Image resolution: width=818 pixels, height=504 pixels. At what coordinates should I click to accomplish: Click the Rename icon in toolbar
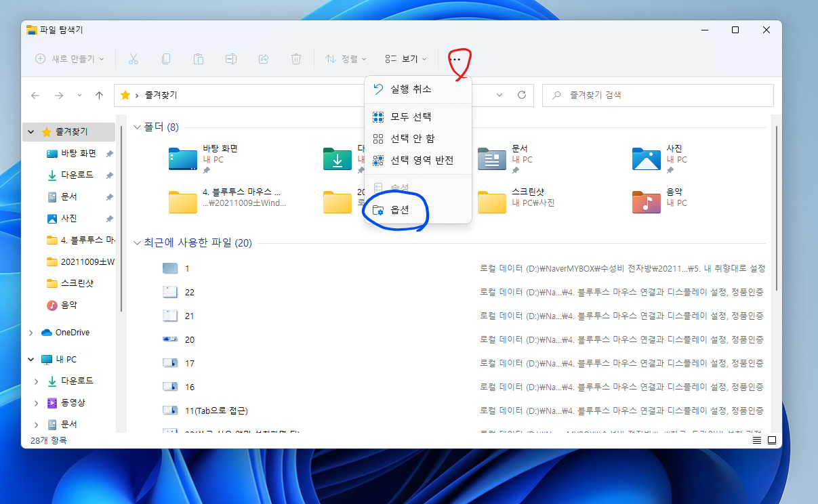[x=231, y=59]
